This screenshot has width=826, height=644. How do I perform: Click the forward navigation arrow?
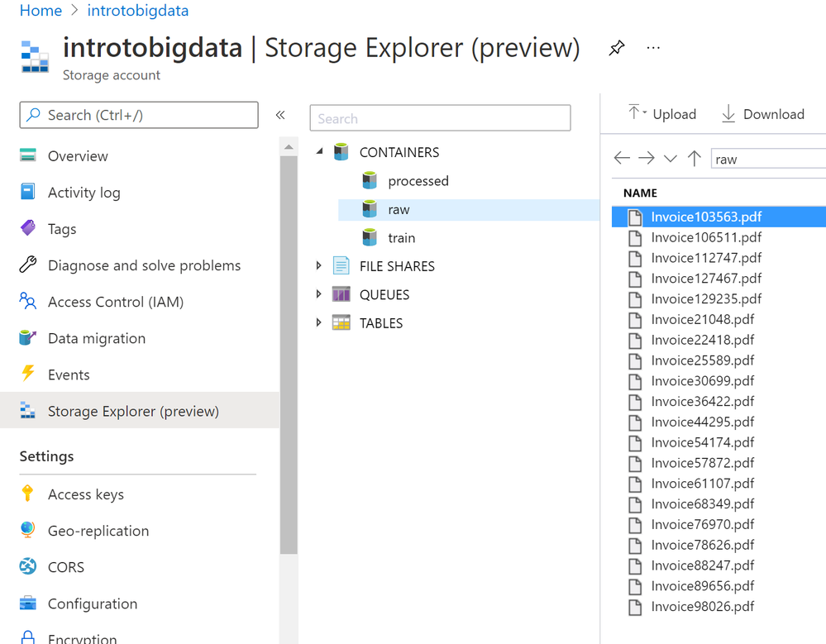tap(647, 159)
